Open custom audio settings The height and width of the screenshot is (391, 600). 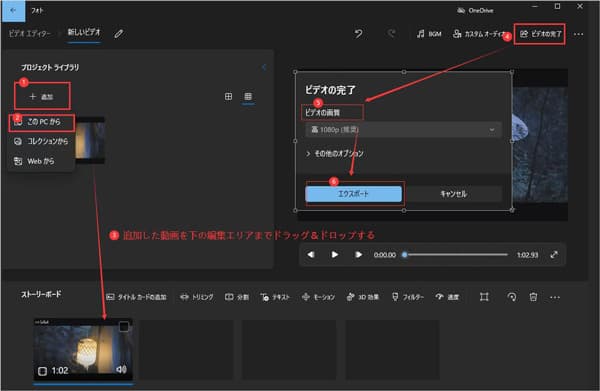480,34
